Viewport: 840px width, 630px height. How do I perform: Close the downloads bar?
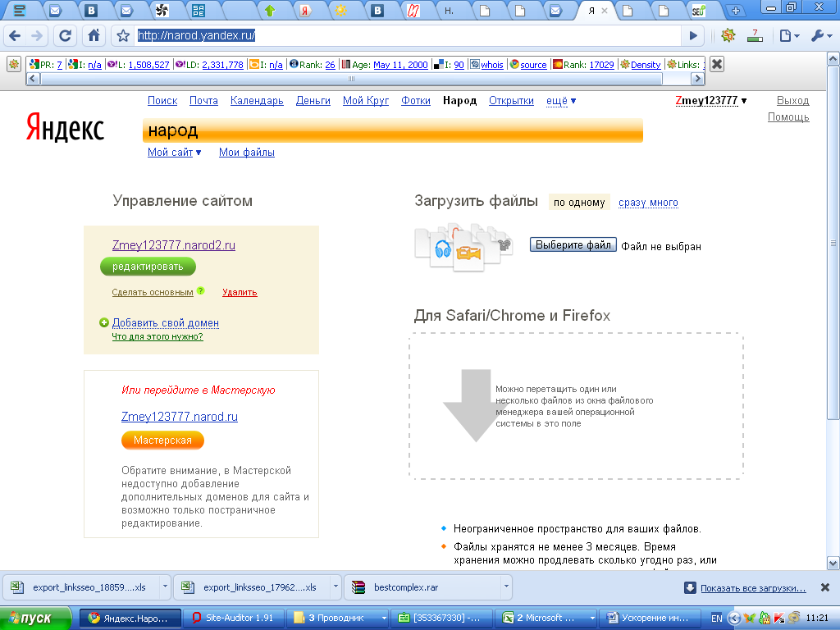pyautogui.click(x=825, y=587)
